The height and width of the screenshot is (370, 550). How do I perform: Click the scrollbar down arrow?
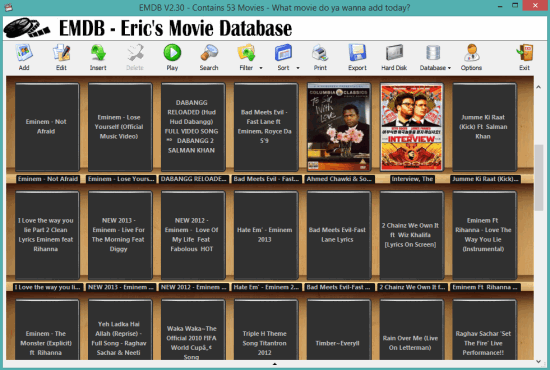[539, 361]
